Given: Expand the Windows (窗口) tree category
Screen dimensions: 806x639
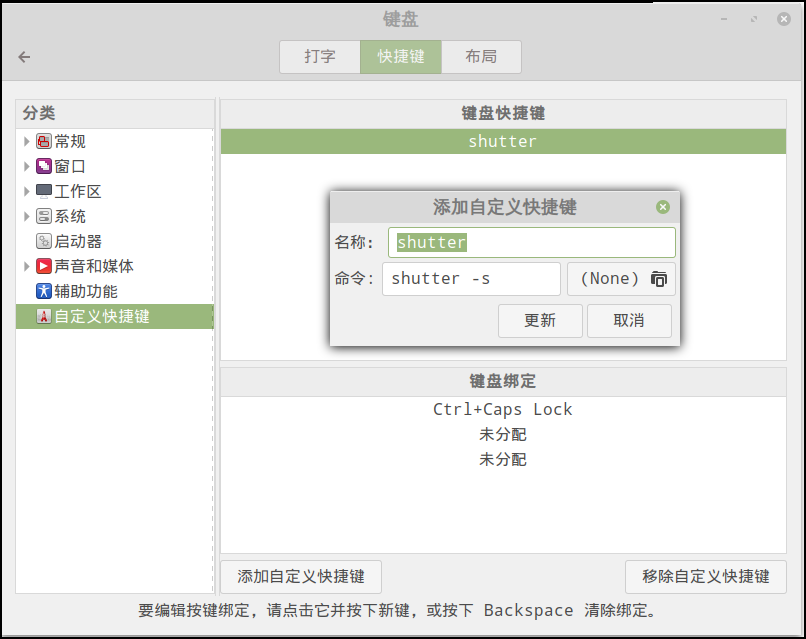Looking at the screenshot, I should coord(27,167).
